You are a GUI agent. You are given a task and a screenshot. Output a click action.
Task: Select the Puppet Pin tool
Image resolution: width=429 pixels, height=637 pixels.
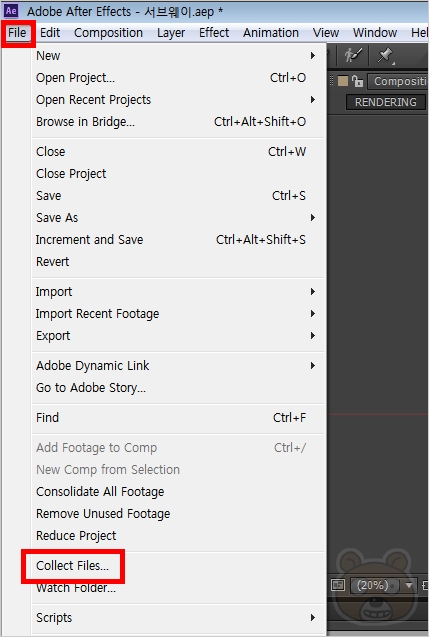click(386, 56)
